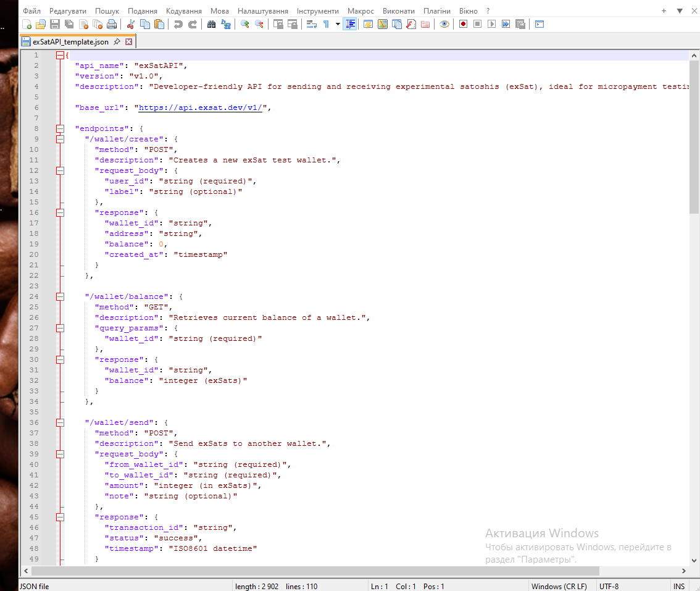
Task: Open the console plugin toolbar icon
Action: click(x=540, y=24)
